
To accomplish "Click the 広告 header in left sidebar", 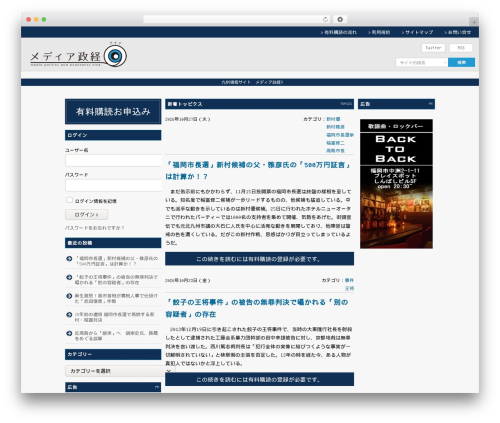I will coord(113,387).
